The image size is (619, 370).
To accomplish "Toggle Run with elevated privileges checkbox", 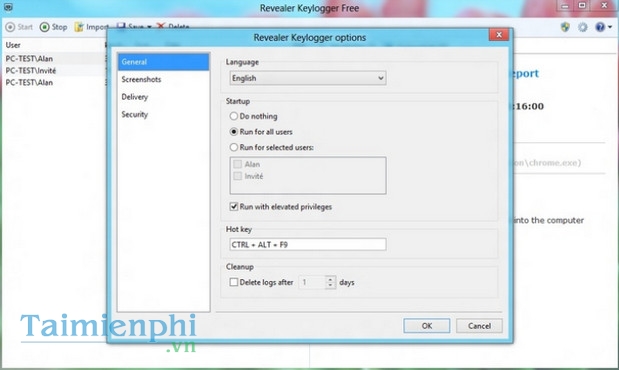I will (281, 207).
